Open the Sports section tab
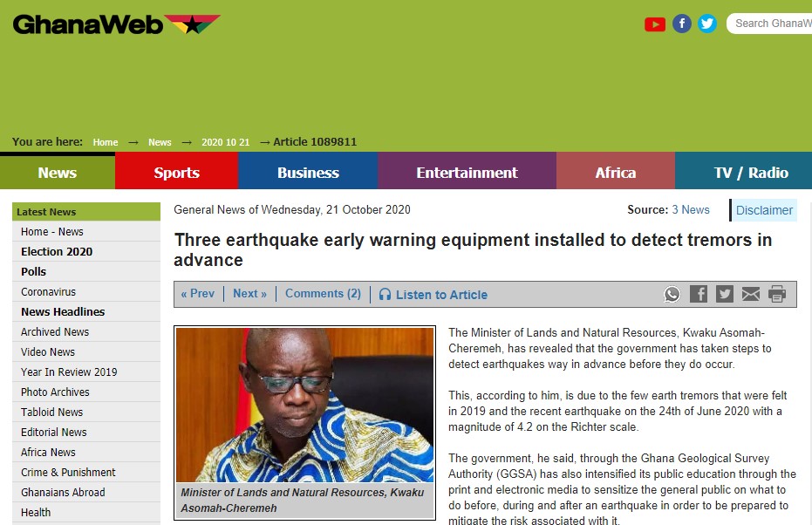 (x=176, y=173)
